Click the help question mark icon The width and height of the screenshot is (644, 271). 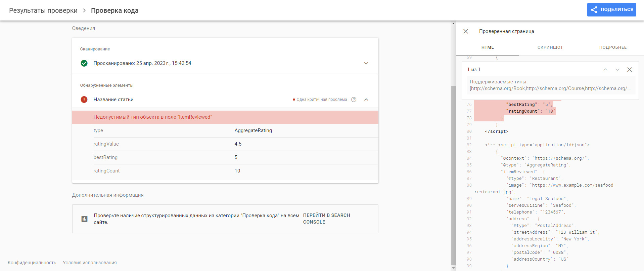point(354,100)
